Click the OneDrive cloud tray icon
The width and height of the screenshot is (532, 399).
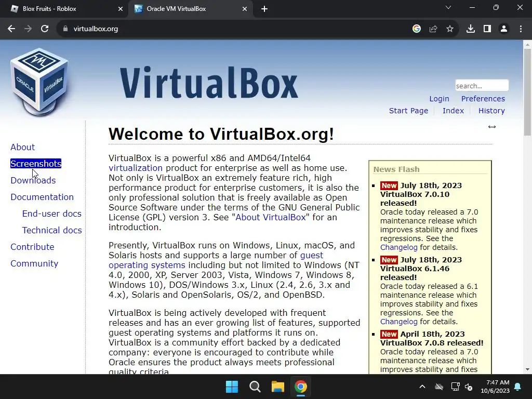439,387
